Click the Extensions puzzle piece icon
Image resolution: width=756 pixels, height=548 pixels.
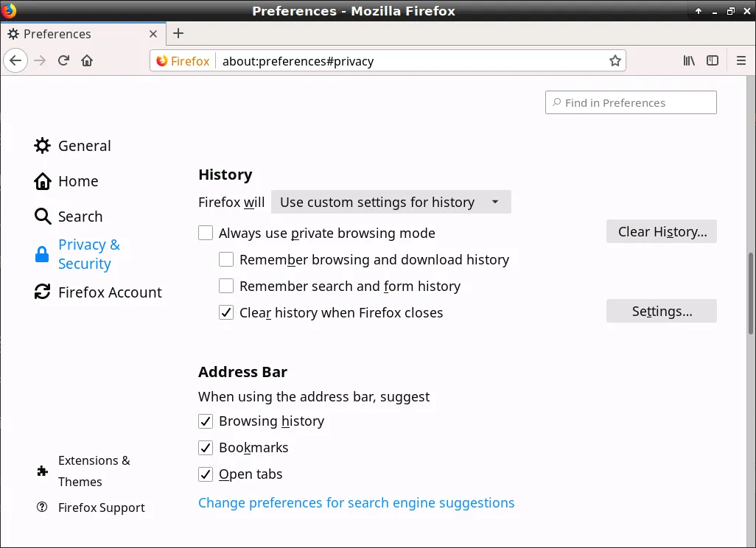point(43,471)
